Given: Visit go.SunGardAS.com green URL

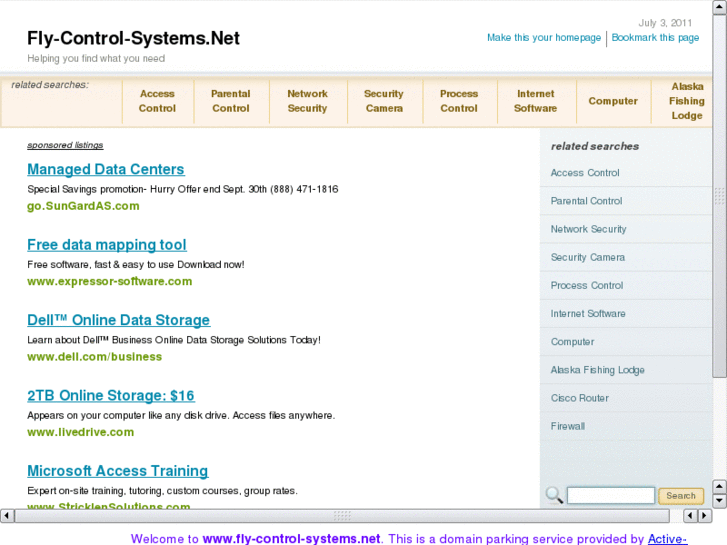Looking at the screenshot, I should [x=83, y=206].
